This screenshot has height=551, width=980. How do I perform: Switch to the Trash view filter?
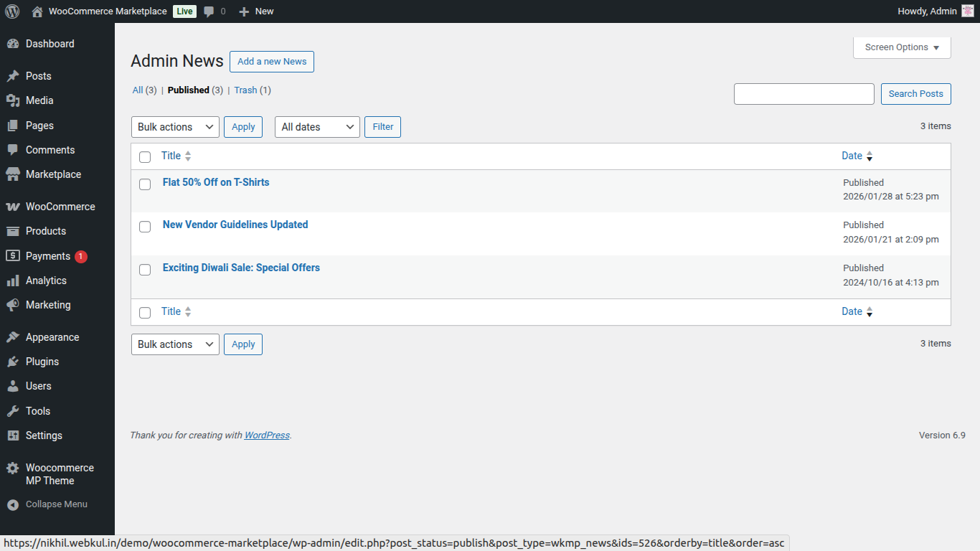(x=245, y=90)
